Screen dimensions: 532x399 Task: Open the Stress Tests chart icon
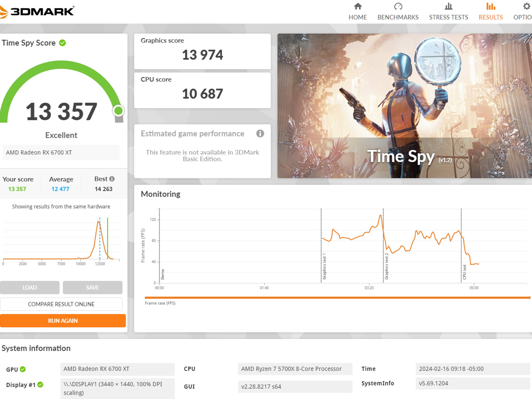(448, 6)
